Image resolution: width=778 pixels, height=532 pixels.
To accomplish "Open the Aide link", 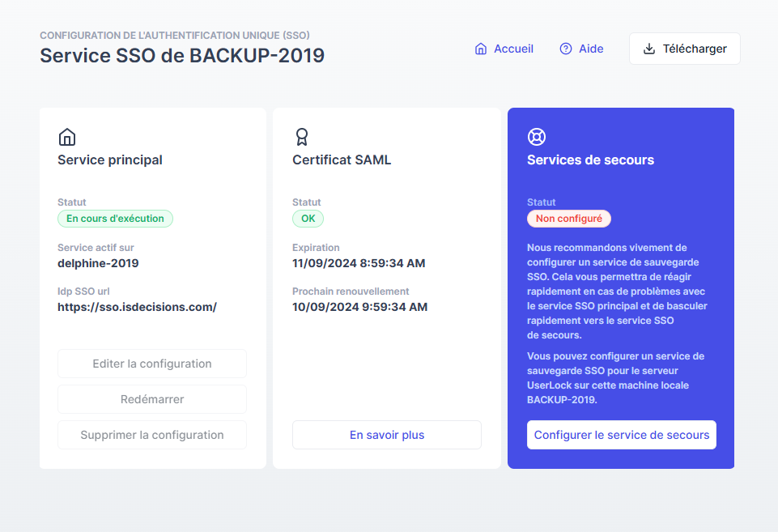I will (591, 49).
